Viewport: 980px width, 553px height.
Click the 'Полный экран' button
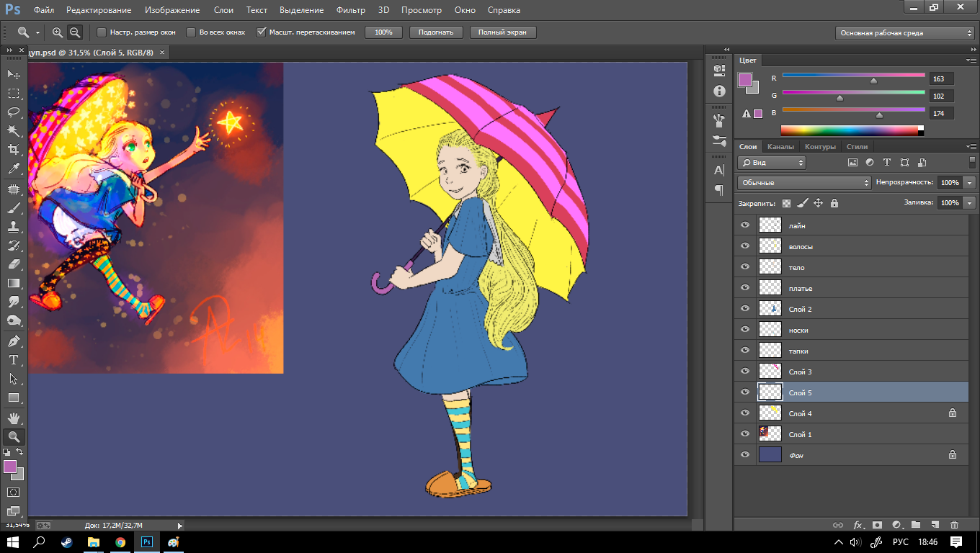[x=503, y=32]
